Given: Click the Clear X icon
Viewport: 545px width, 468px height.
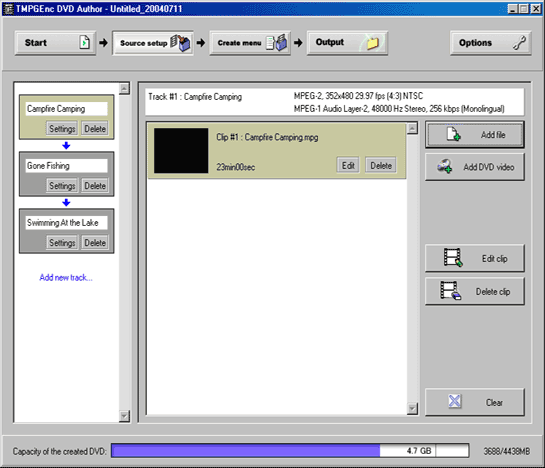Looking at the screenshot, I should pyautogui.click(x=455, y=401).
